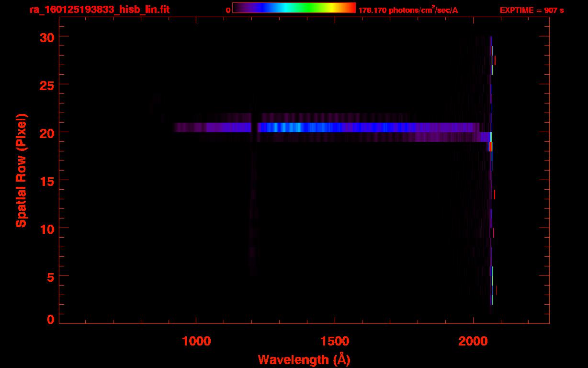The width and height of the screenshot is (588, 368).
Task: Click the x-axis tick label 1000
Action: (196, 341)
